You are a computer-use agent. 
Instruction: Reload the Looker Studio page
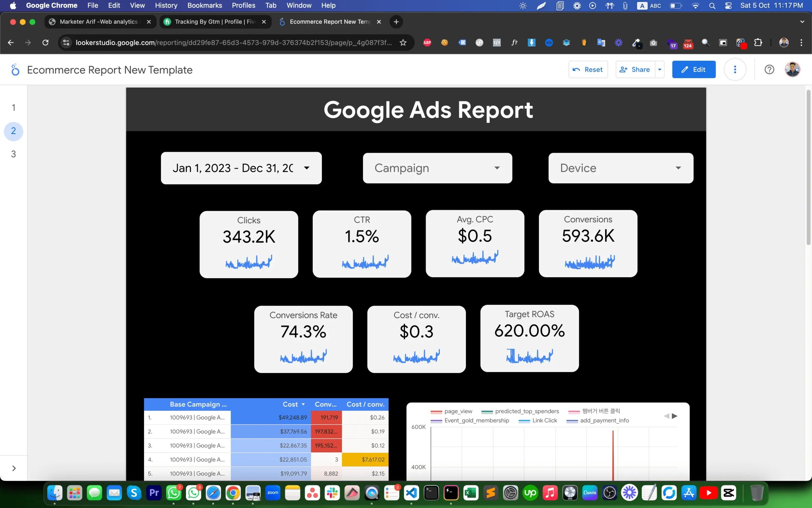[45, 42]
